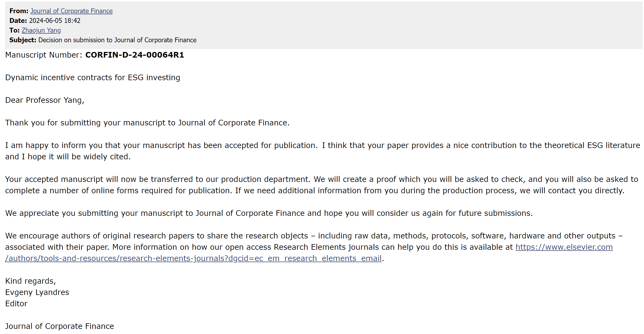Click the accepted for publication sentence

[x=161, y=145]
